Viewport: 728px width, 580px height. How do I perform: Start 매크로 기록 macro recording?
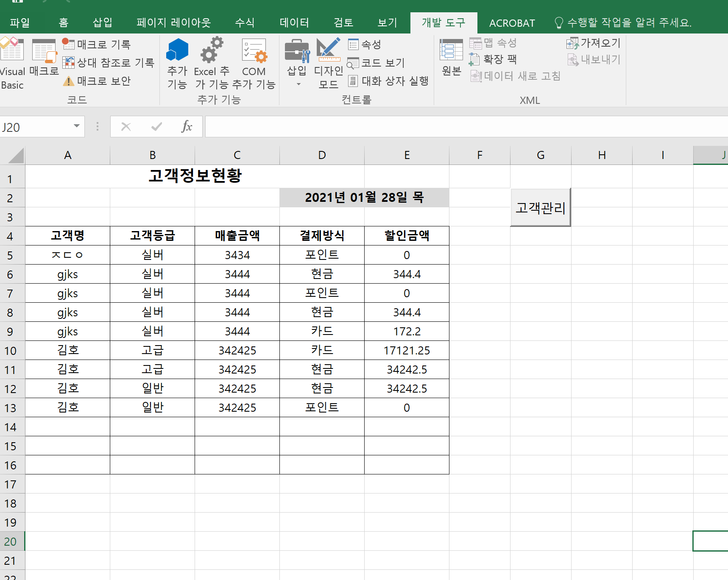(97, 45)
